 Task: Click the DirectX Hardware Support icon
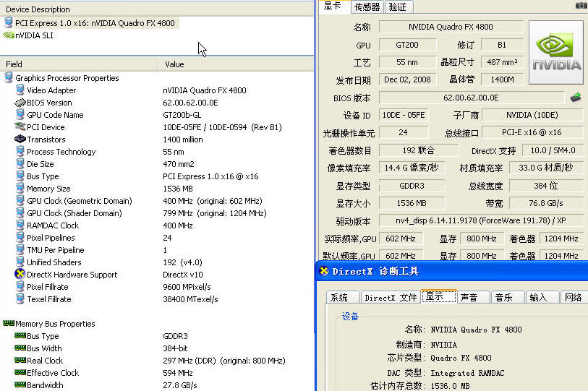(20, 274)
